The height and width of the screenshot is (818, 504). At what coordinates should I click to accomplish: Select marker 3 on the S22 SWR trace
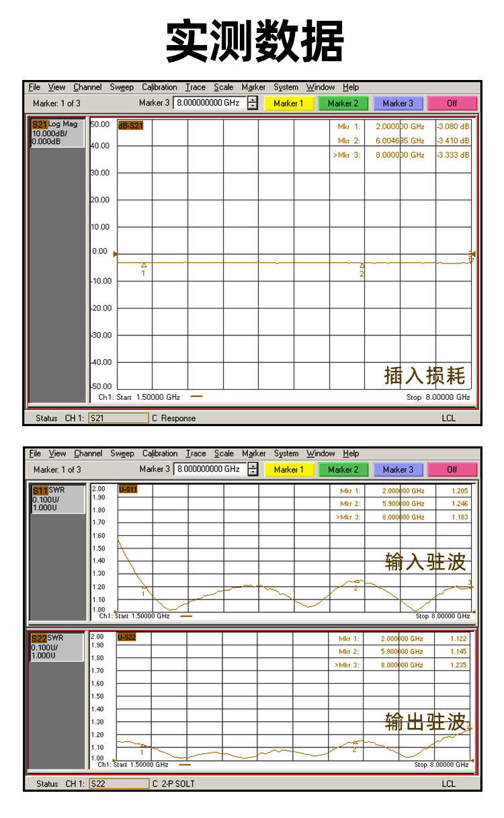pos(469,728)
